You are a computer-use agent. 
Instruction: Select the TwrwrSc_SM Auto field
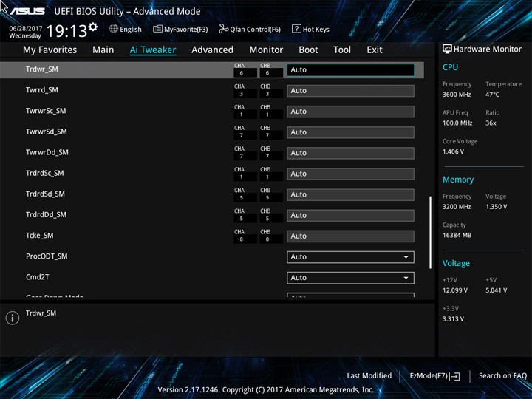pyautogui.click(x=350, y=112)
